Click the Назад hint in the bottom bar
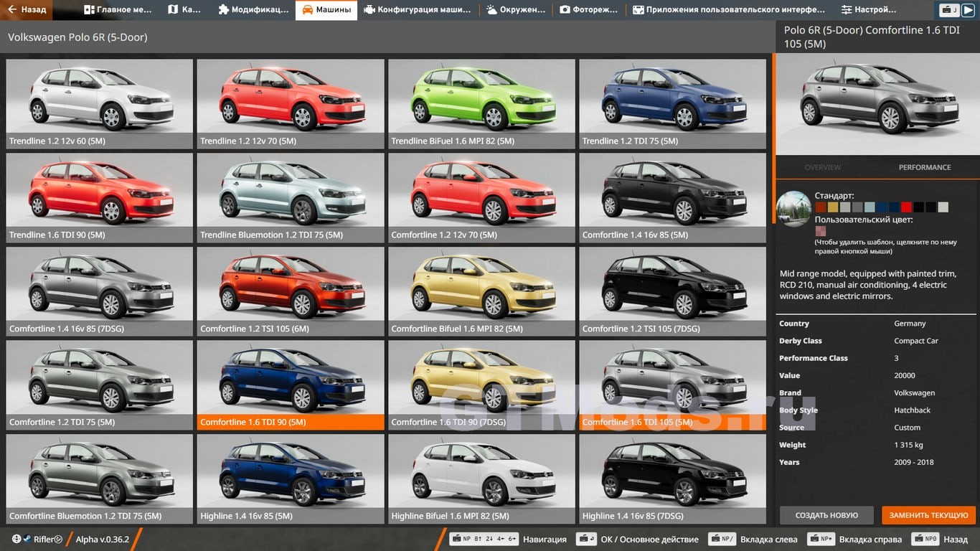The image size is (980, 551). (x=939, y=539)
